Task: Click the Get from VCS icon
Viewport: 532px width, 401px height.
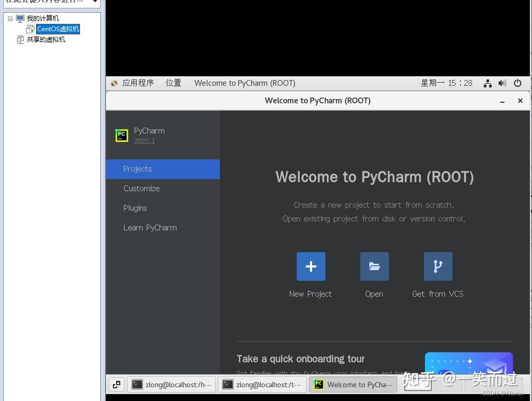Action: 438,266
